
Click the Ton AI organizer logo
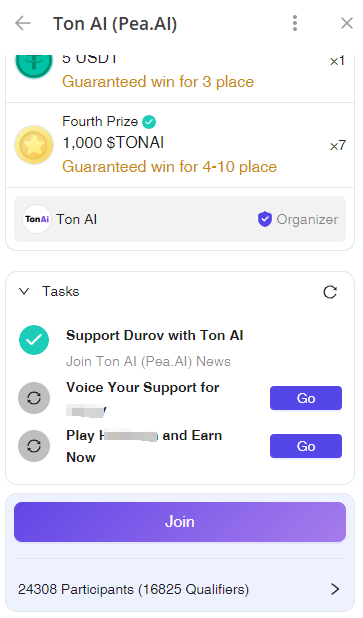click(x=37, y=219)
